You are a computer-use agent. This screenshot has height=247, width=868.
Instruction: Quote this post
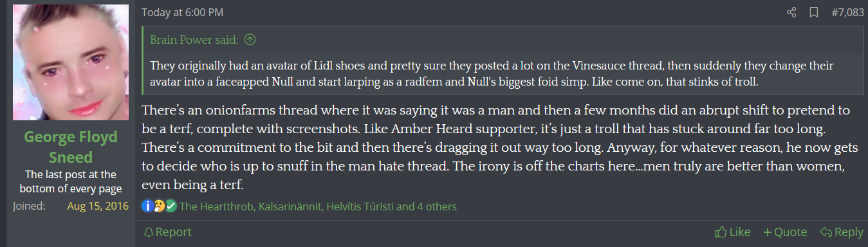tap(785, 232)
